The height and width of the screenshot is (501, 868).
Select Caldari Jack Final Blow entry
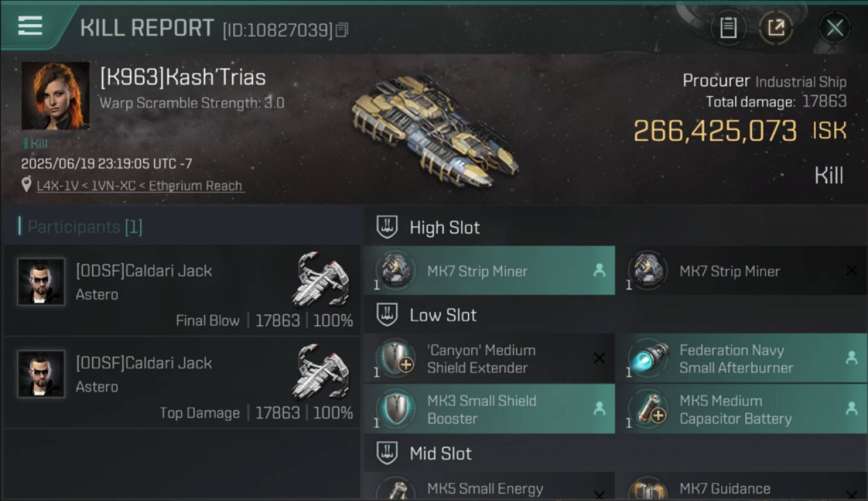(x=182, y=291)
